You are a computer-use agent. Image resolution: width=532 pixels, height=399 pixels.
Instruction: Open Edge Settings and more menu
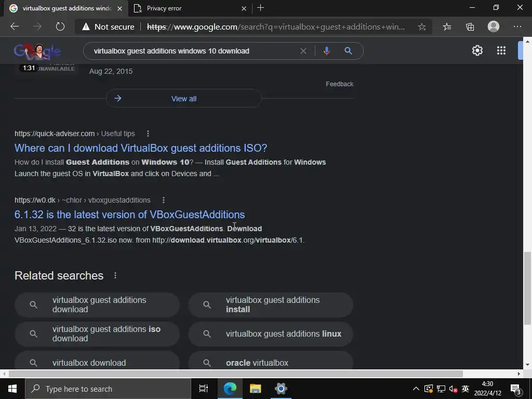pos(517,26)
